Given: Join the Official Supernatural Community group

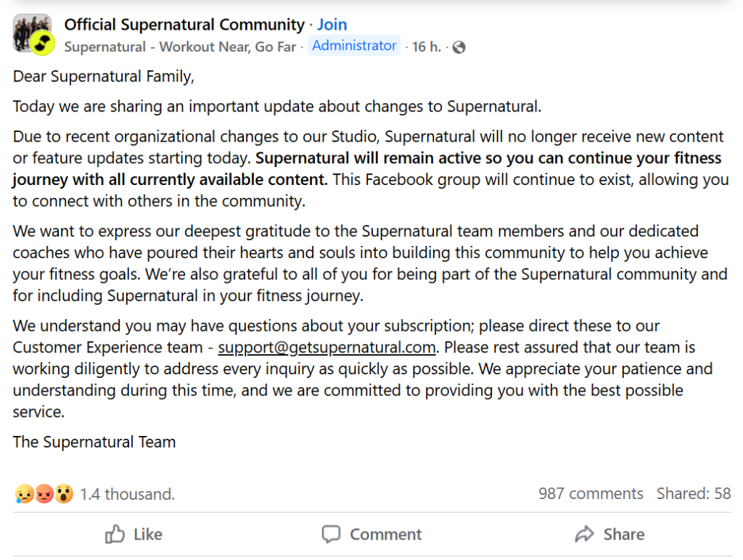Looking at the screenshot, I should click(x=332, y=25).
